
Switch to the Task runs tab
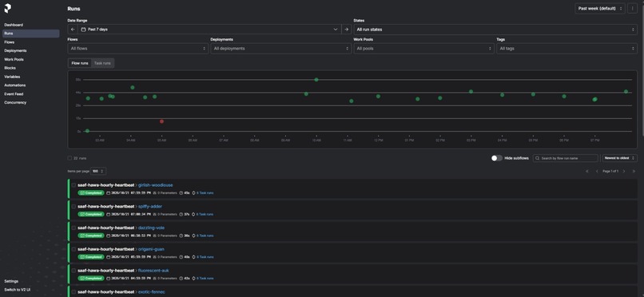(x=102, y=63)
